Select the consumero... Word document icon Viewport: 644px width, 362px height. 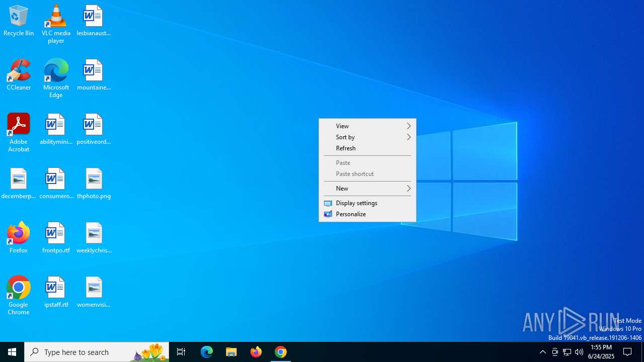[56, 184]
